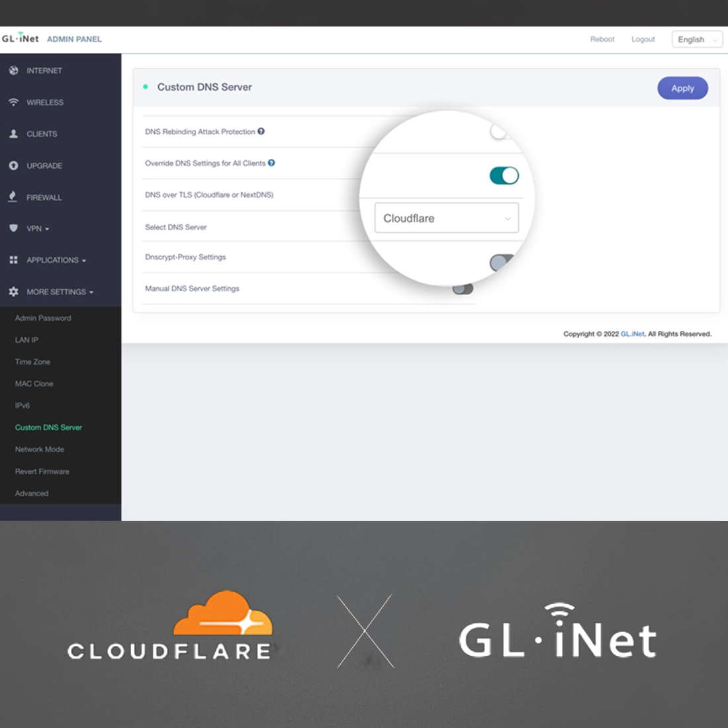Expand the VPN menu chevron
The height and width of the screenshot is (728, 728).
coord(48,228)
